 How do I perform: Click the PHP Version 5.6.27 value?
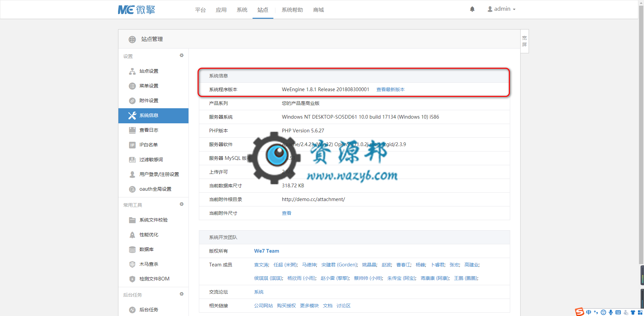coord(303,131)
